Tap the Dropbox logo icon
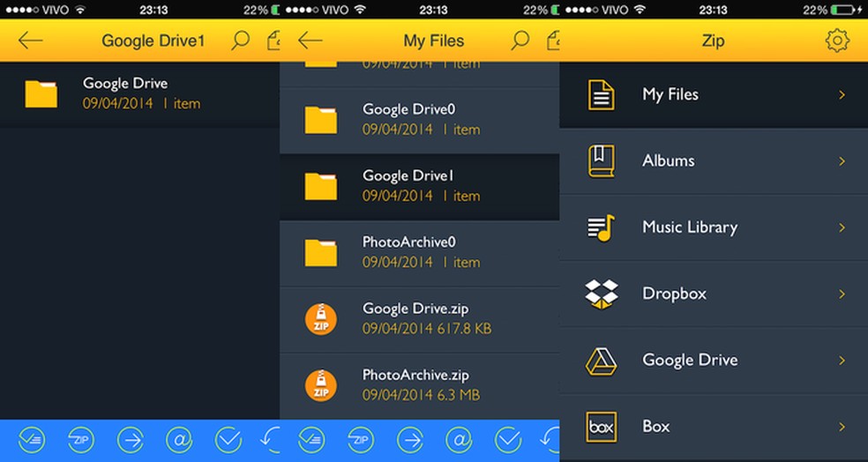Viewport: 868px width, 462px height. point(602,294)
